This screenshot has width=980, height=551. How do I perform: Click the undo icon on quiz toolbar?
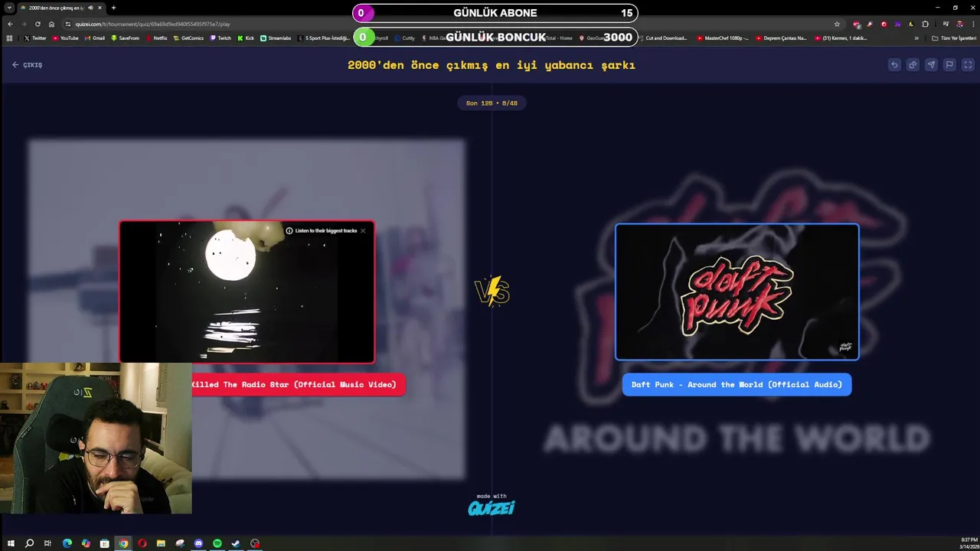point(894,65)
